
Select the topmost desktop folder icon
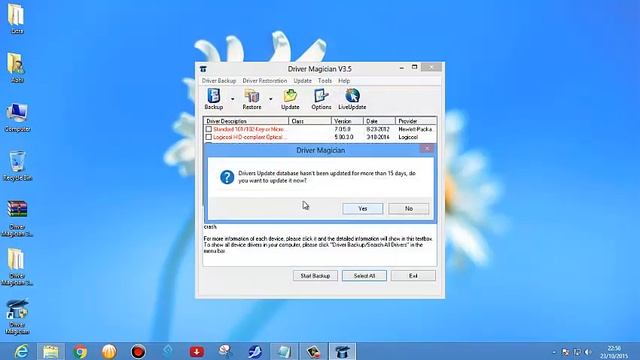click(x=17, y=18)
